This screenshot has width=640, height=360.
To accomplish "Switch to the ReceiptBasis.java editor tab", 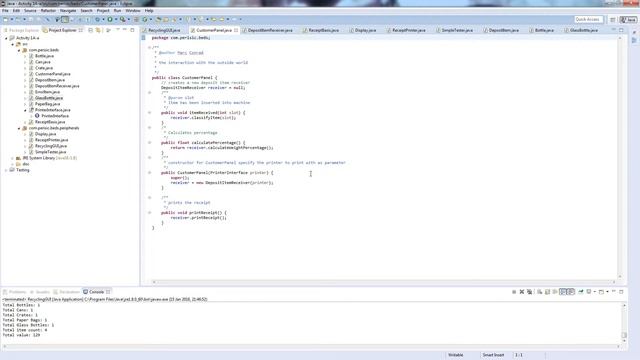I will tap(323, 30).
